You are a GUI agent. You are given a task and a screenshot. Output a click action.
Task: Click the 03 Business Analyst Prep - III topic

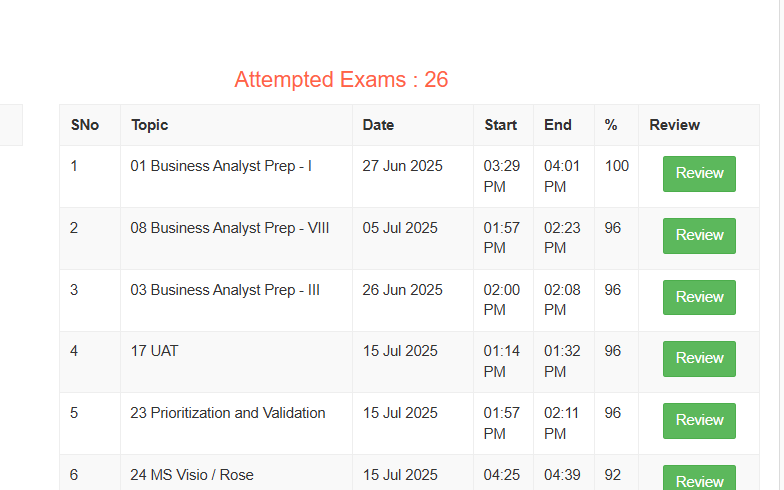pos(225,290)
